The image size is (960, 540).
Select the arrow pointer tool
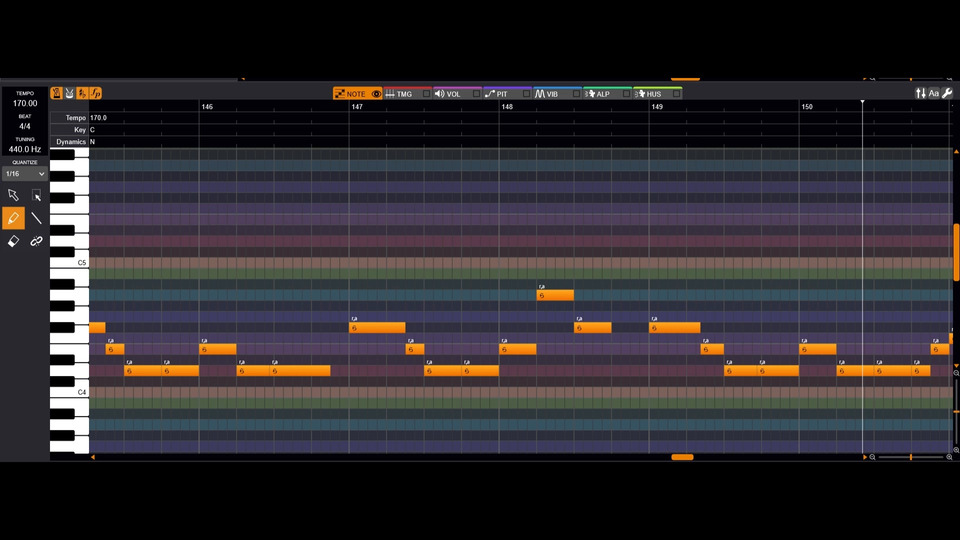[13, 195]
